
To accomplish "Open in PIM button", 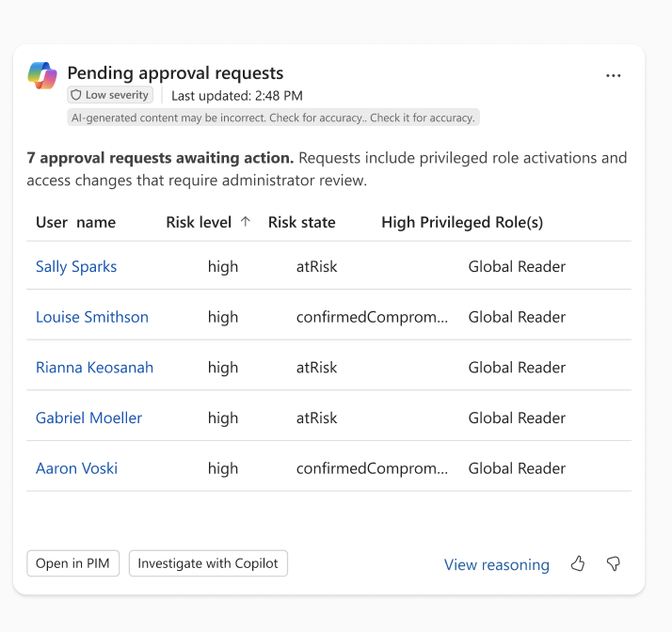I will (x=72, y=563).
